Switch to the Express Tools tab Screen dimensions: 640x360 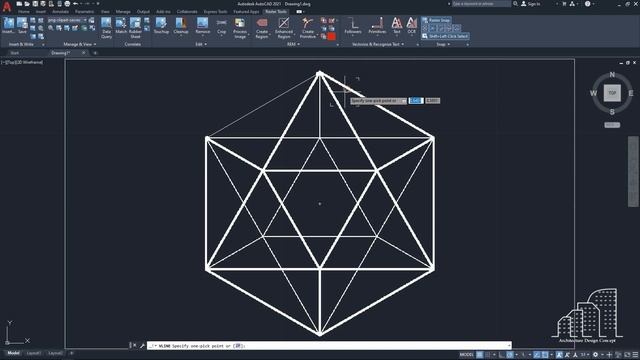tap(216, 12)
